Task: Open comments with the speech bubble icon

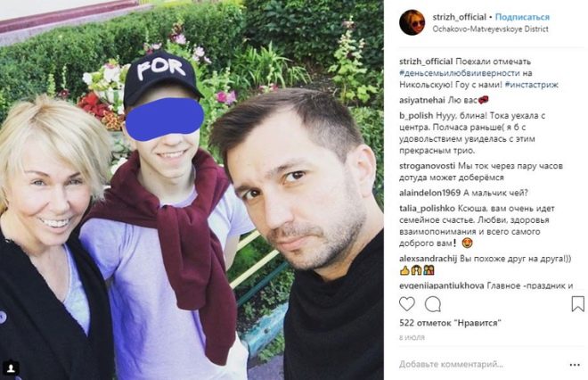Action: 433,304
